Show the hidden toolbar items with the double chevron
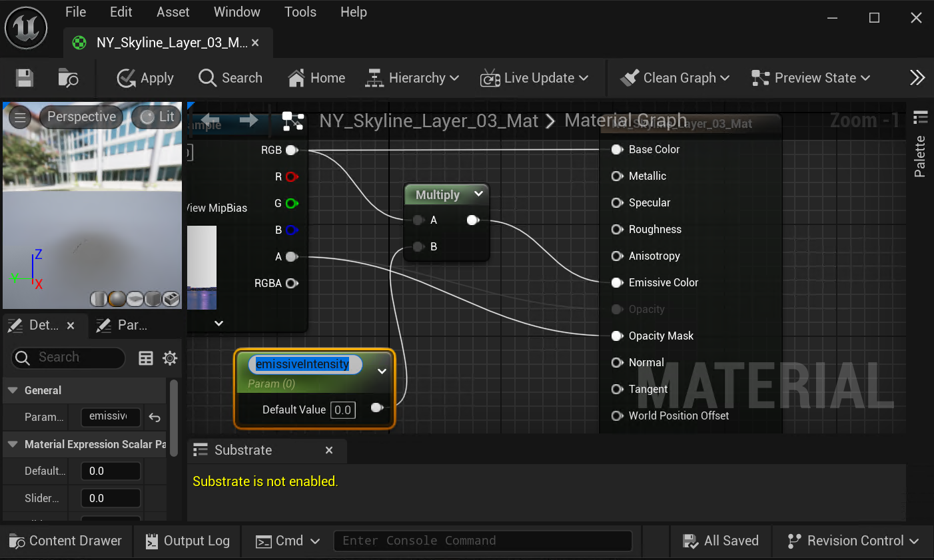This screenshot has width=934, height=560. coord(917,78)
